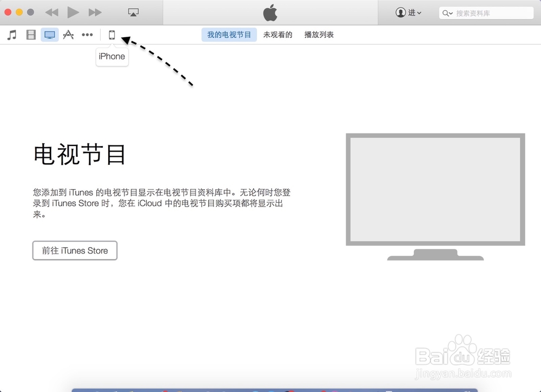Viewport: 541px width, 392px height.
Task: Click the 前往 iTunes Store button
Action: click(x=75, y=250)
